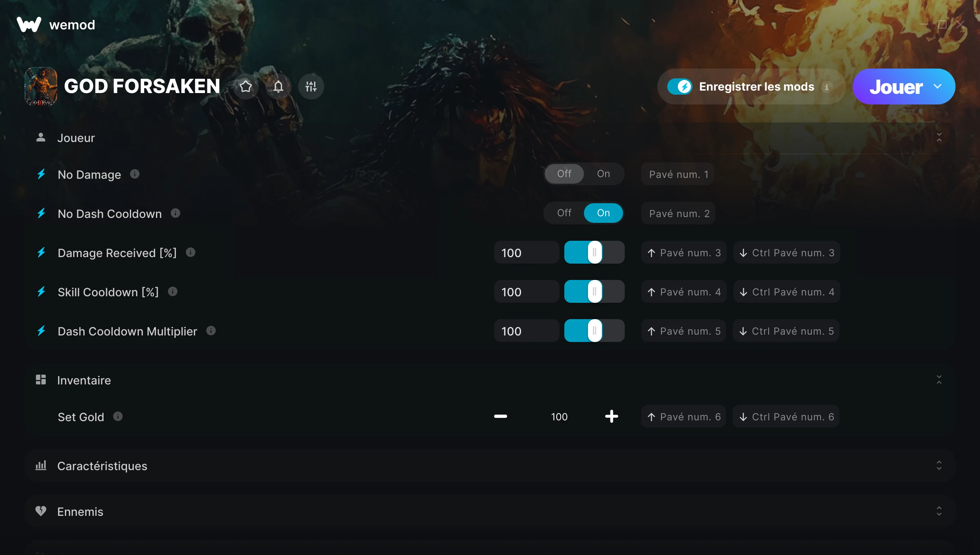Select the Ennemis section header
The height and width of the screenshot is (555, 980).
pos(80,511)
